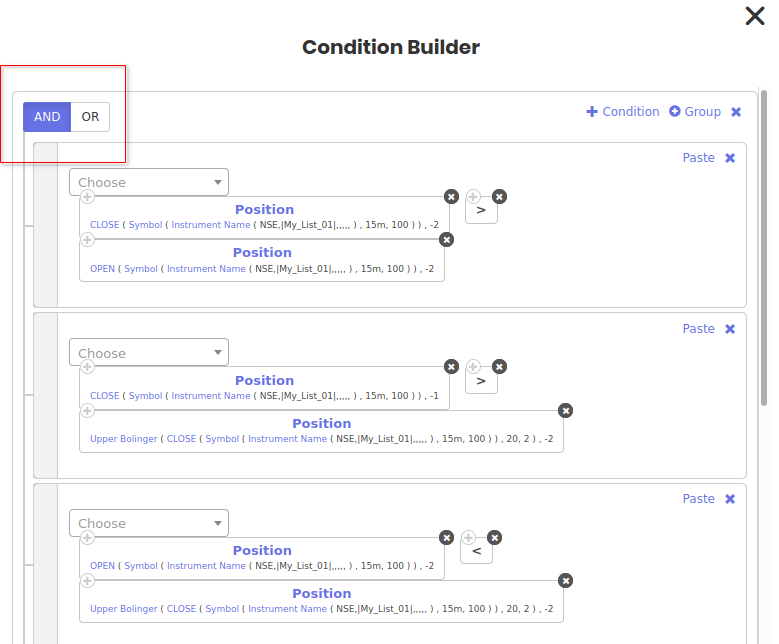Screen dimensions: 779x644
Task: Expand the third block's Choose dropdown
Action: [149, 523]
